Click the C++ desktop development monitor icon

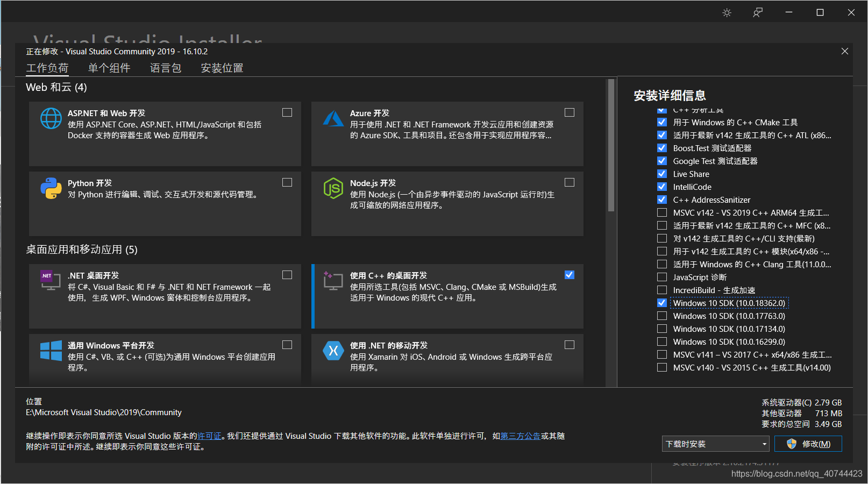pos(333,281)
